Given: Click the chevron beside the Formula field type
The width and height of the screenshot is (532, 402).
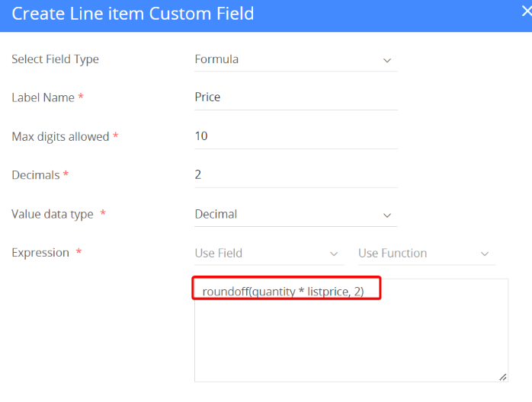Looking at the screenshot, I should click(x=386, y=60).
